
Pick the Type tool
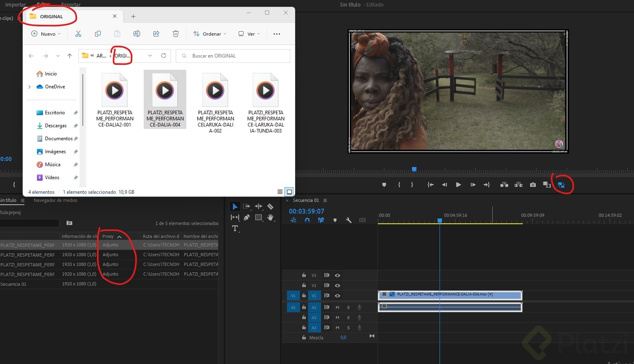235,229
